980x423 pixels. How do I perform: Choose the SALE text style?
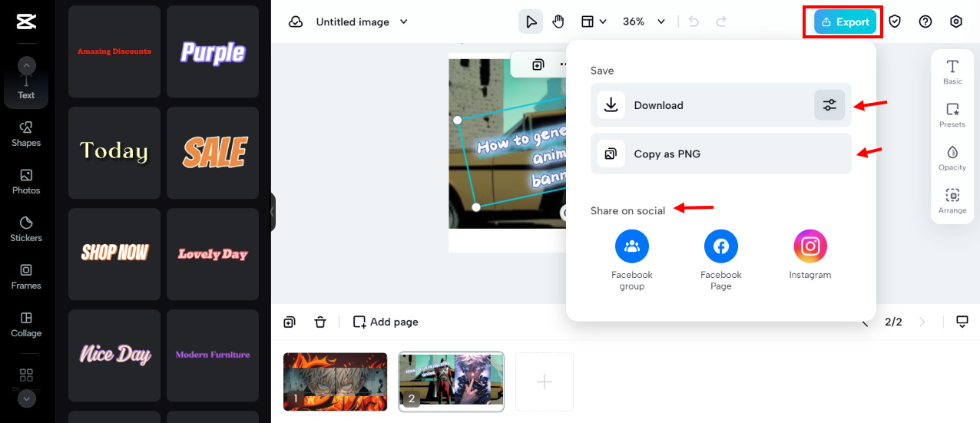(x=213, y=153)
